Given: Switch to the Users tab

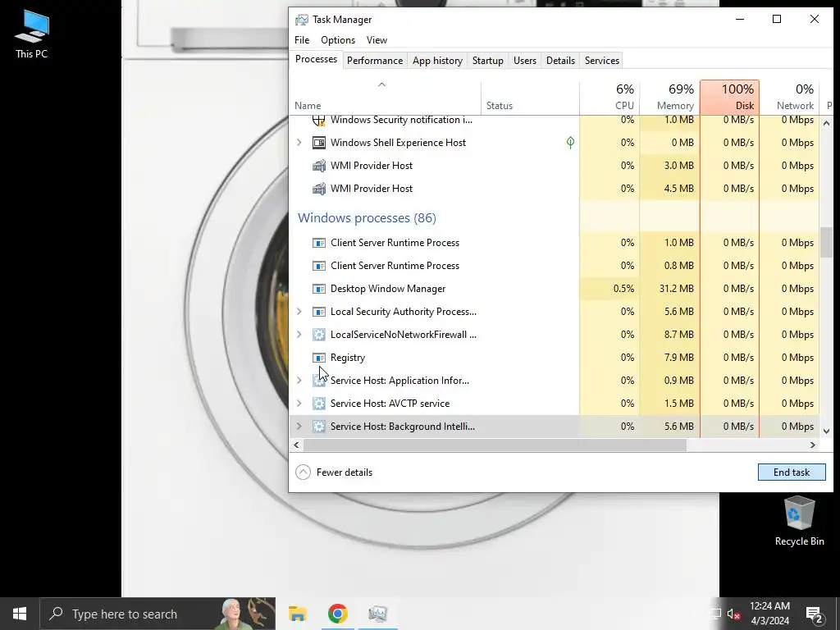Looking at the screenshot, I should coord(524,61).
